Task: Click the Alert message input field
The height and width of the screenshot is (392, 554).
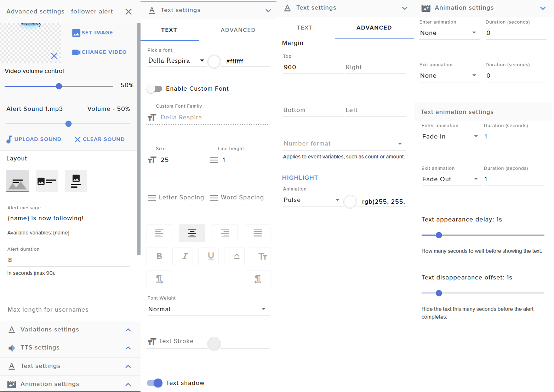Action: pos(68,218)
